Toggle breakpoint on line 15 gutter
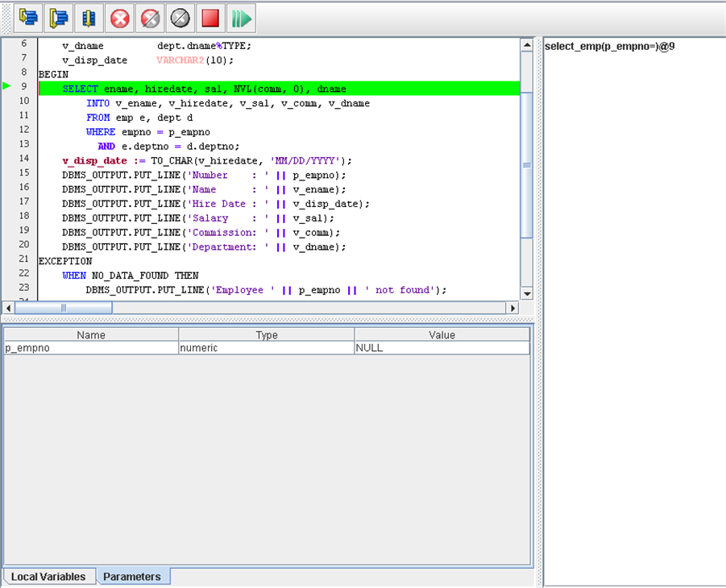This screenshot has height=588, width=726. point(23,174)
